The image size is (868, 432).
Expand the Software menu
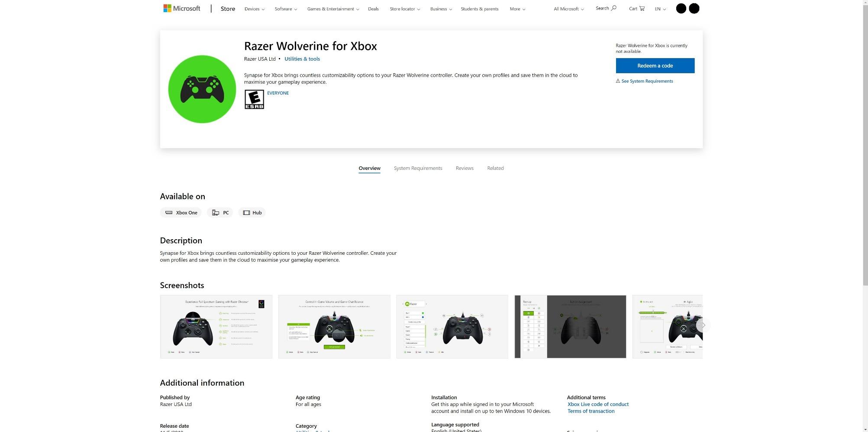[x=286, y=9]
